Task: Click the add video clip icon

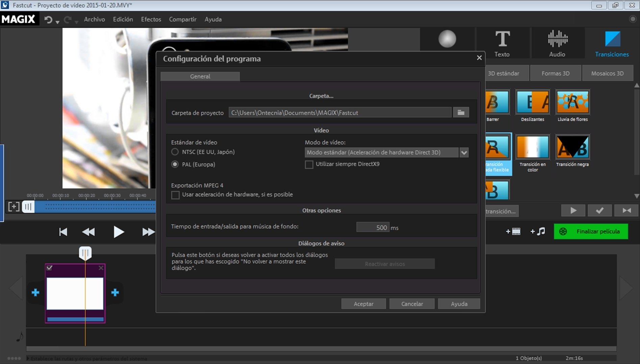Action: click(x=513, y=231)
